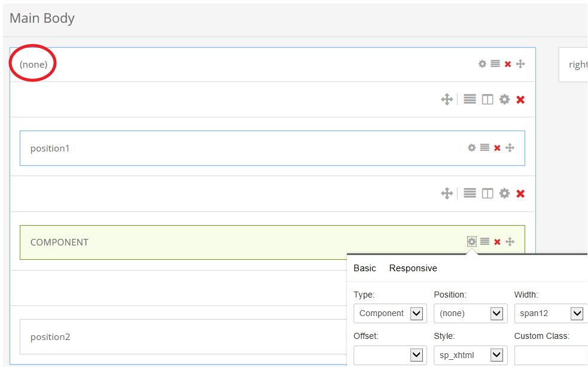Remove position1 block using red X
588x367 pixels.
click(x=497, y=148)
